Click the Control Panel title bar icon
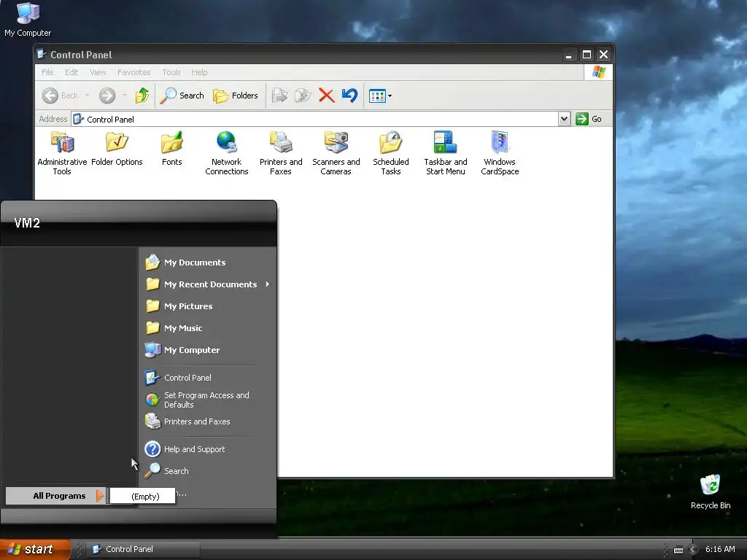 click(x=42, y=54)
